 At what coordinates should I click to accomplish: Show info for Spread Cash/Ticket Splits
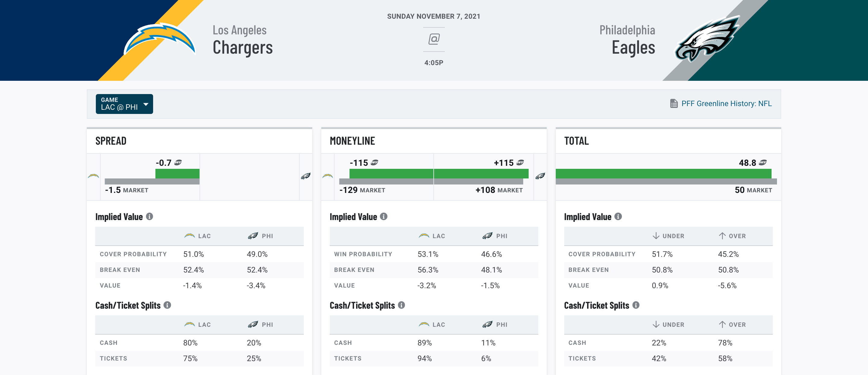168,305
